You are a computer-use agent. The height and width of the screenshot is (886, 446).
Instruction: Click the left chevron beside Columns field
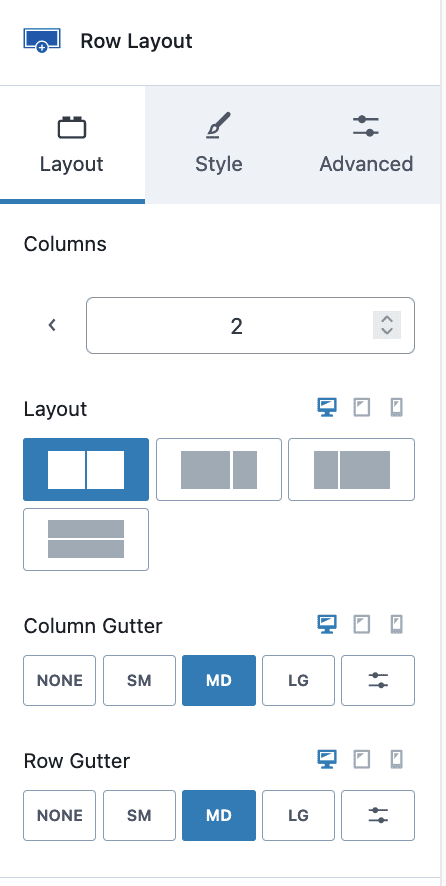(53, 325)
